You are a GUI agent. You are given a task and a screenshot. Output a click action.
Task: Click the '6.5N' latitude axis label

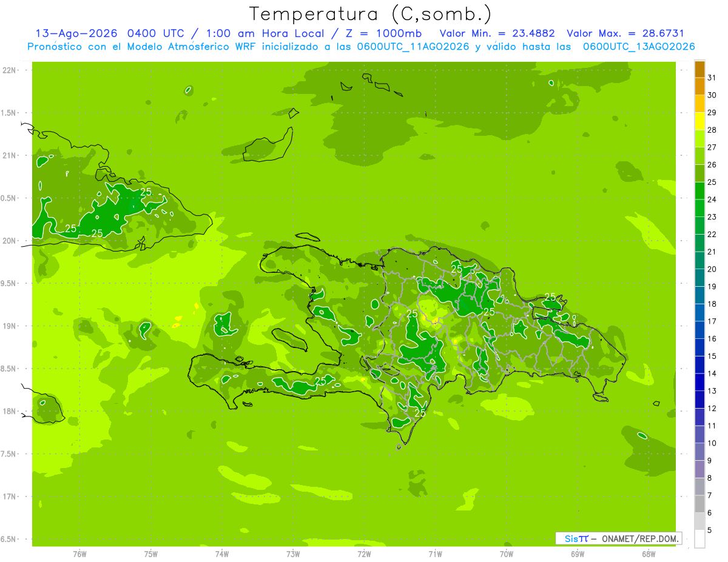[9, 540]
